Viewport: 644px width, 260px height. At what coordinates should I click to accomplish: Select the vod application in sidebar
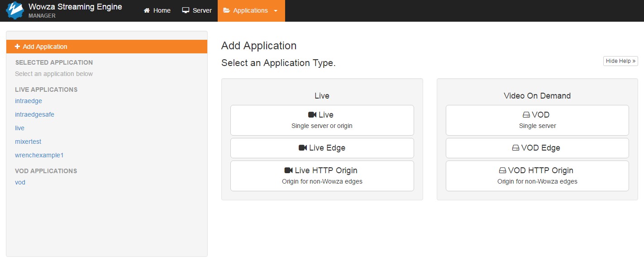click(20, 182)
